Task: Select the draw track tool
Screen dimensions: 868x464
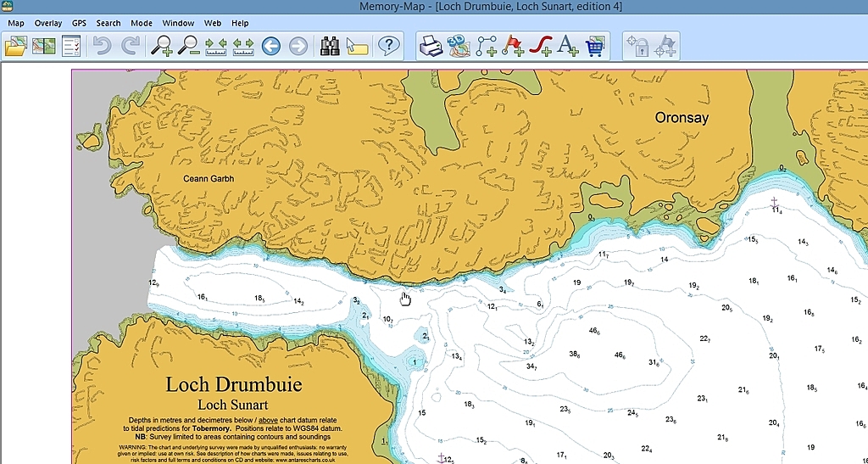Action: pyautogui.click(x=540, y=46)
